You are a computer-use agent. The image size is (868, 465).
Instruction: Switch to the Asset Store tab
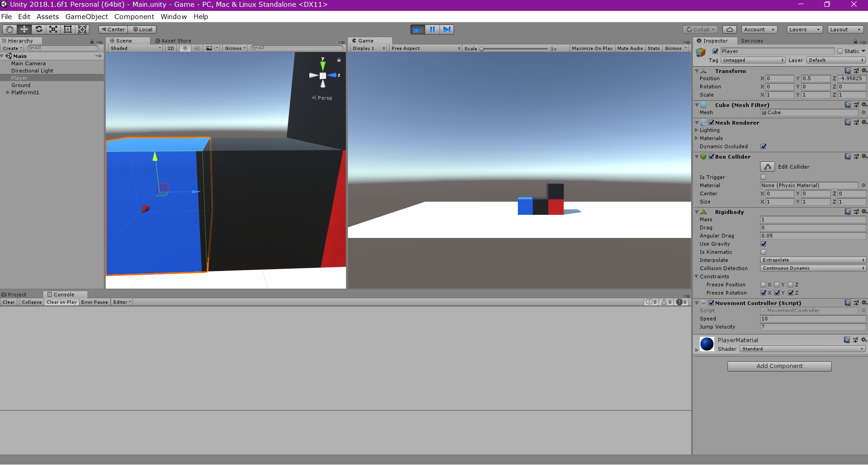pos(173,41)
